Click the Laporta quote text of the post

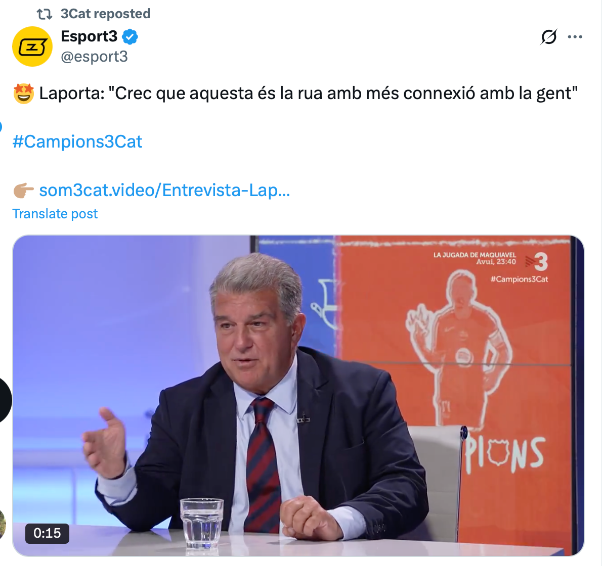308,93
